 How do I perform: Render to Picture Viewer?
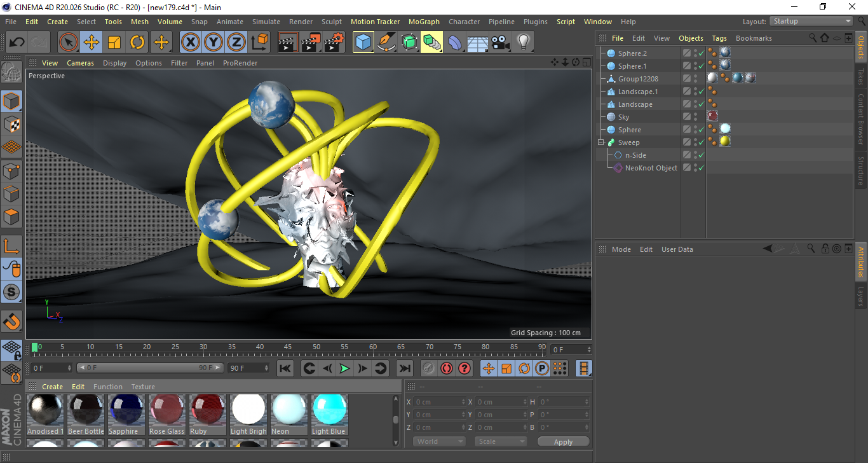[311, 43]
